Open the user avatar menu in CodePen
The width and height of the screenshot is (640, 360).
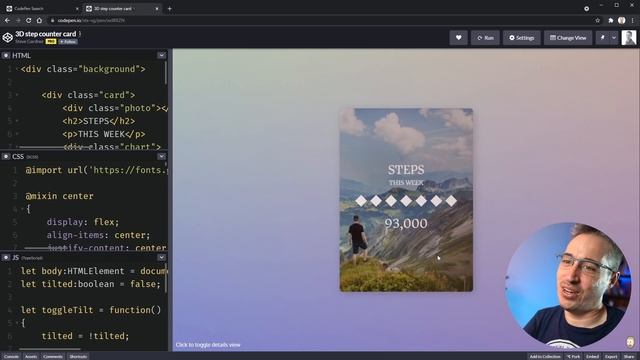click(x=629, y=38)
